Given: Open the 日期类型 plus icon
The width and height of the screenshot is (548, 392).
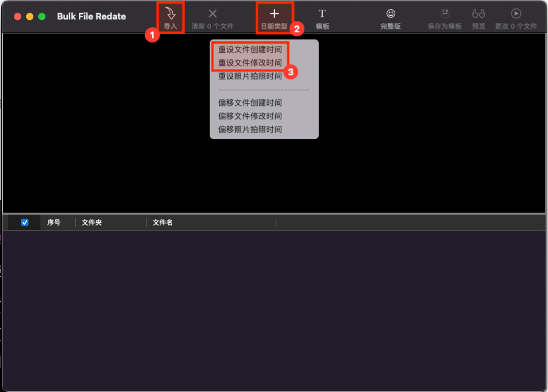Looking at the screenshot, I should tap(274, 14).
